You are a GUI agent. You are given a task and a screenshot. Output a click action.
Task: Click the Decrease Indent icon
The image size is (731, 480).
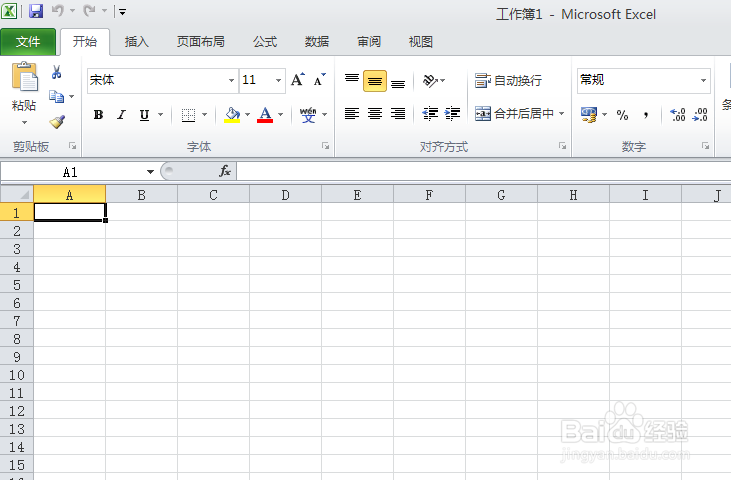(x=430, y=114)
